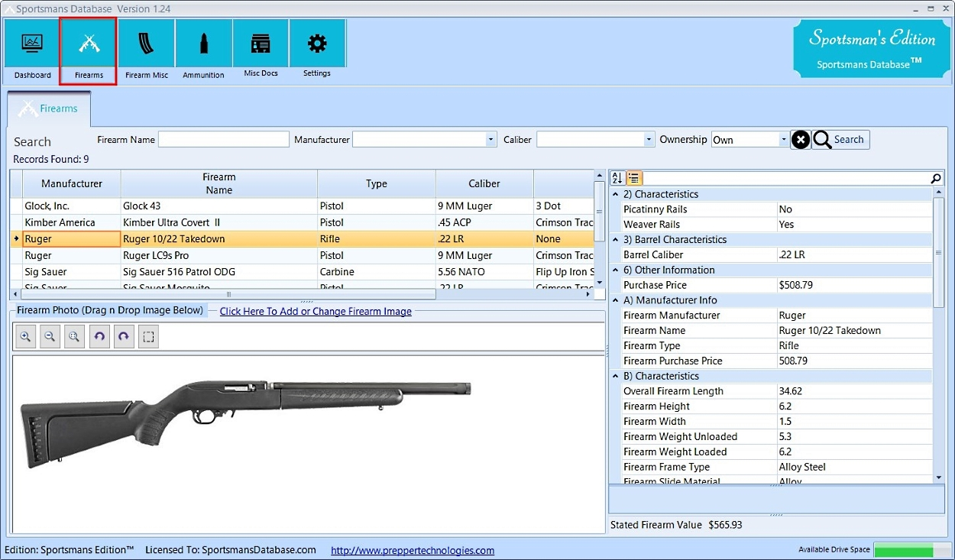Open the Settings gear module

coord(317,50)
